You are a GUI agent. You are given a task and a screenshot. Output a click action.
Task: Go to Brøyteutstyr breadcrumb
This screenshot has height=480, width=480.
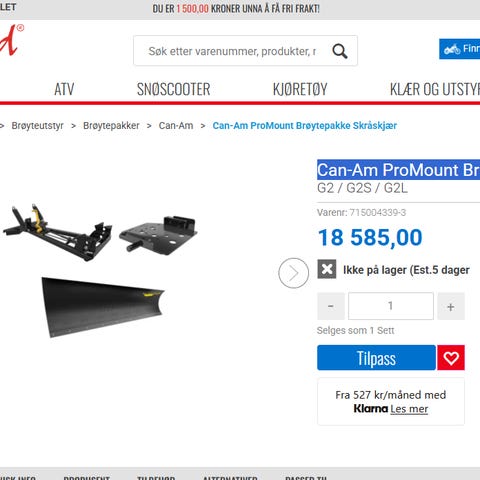[x=37, y=126]
